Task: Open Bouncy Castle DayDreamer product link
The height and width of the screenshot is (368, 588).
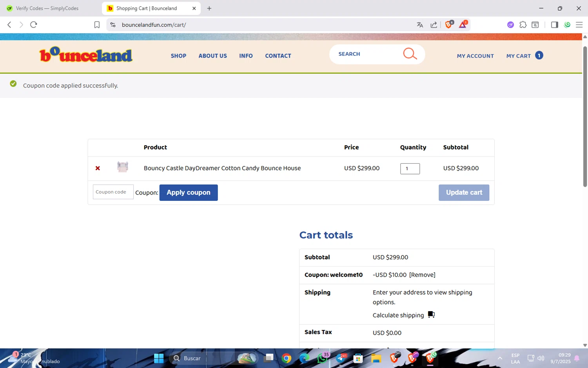Action: click(x=222, y=168)
